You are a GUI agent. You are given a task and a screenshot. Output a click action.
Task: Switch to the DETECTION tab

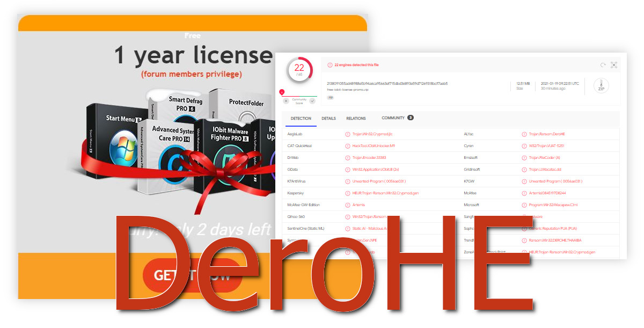[301, 118]
